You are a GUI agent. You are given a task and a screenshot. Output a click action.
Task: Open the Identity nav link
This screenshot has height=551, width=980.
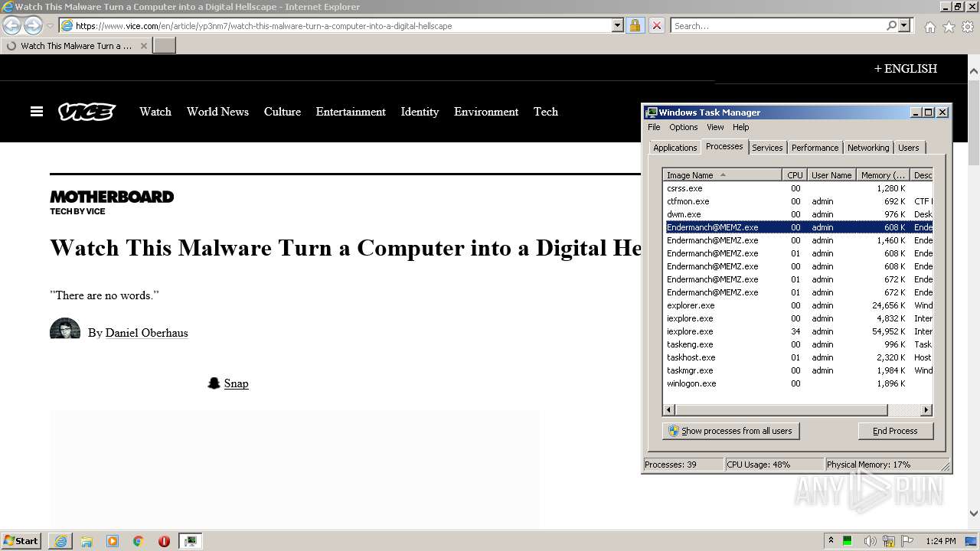[x=420, y=112]
